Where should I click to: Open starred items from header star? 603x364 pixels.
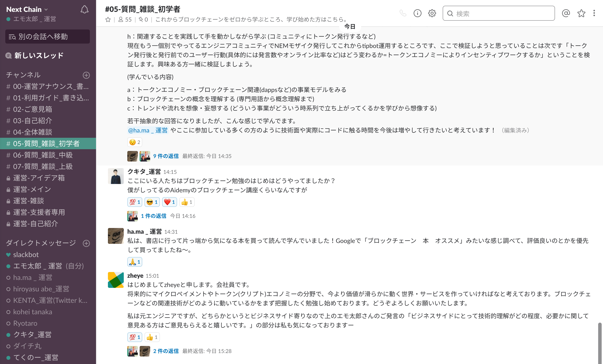click(581, 13)
